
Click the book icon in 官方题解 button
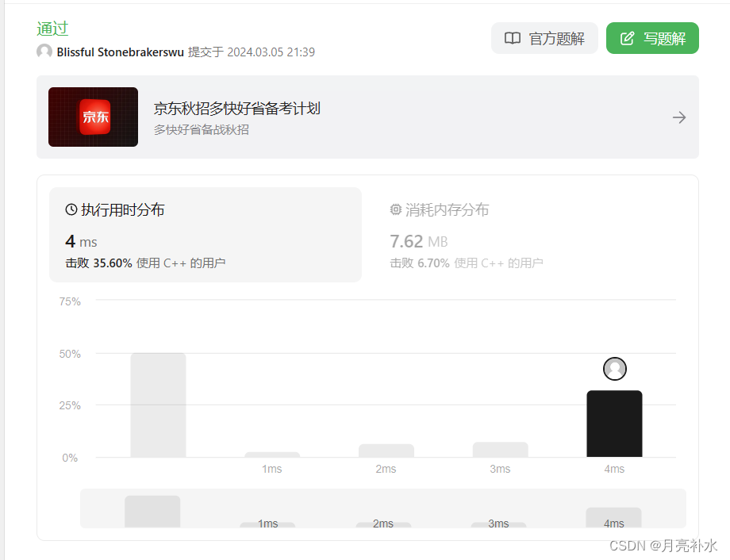pyautogui.click(x=513, y=37)
